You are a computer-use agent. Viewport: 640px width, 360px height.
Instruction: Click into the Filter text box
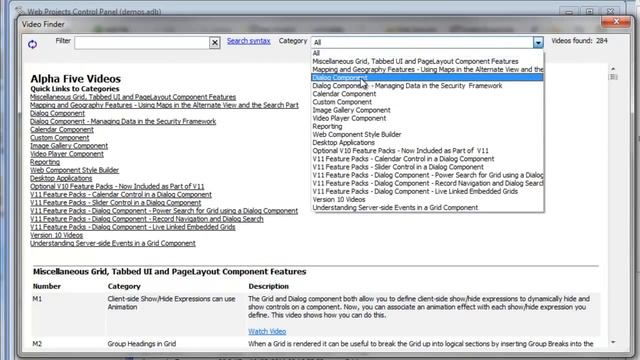tap(142, 42)
